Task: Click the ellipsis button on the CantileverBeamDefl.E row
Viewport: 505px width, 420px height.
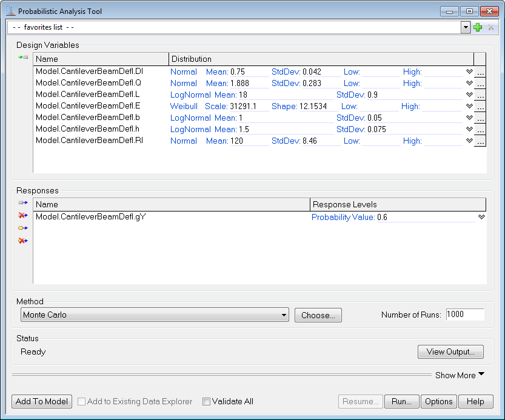Action: tap(480, 107)
